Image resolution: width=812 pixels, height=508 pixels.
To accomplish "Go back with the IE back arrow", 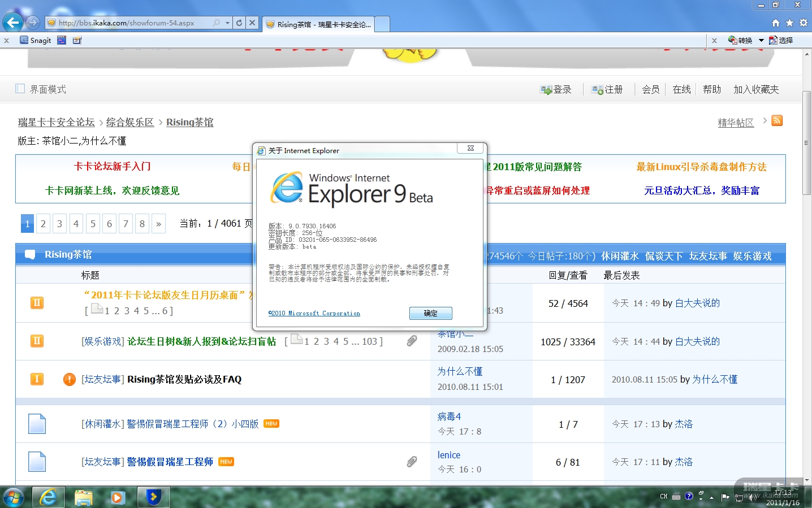I will [x=12, y=23].
